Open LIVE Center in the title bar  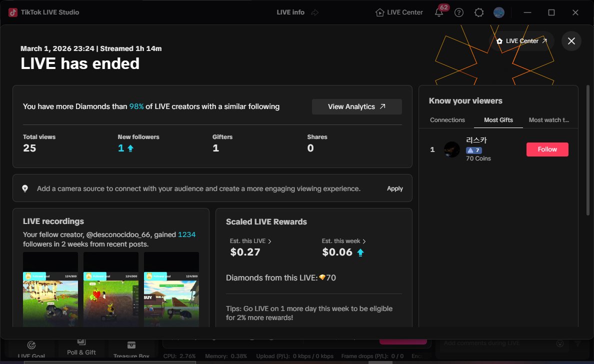point(399,12)
